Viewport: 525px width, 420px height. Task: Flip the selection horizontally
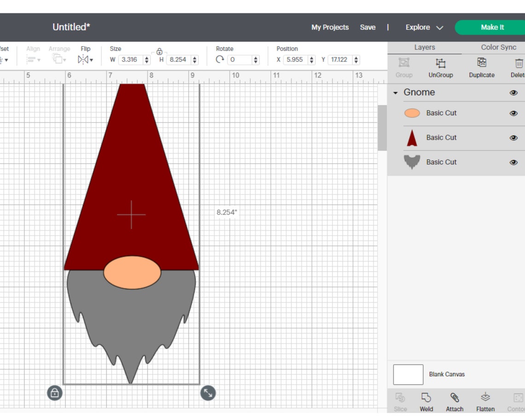click(82, 59)
